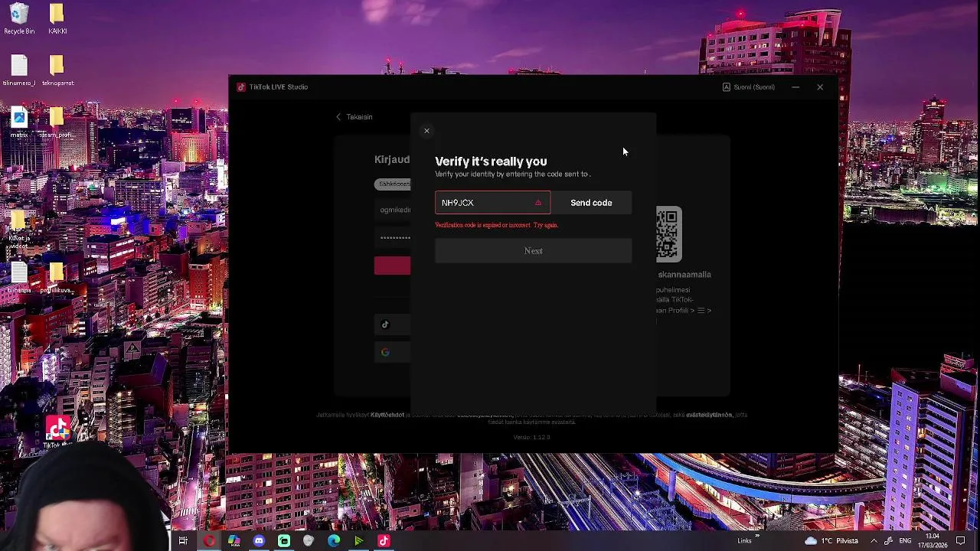Click the red warning triangle in code field
This screenshot has width=980, height=551.
(x=538, y=203)
